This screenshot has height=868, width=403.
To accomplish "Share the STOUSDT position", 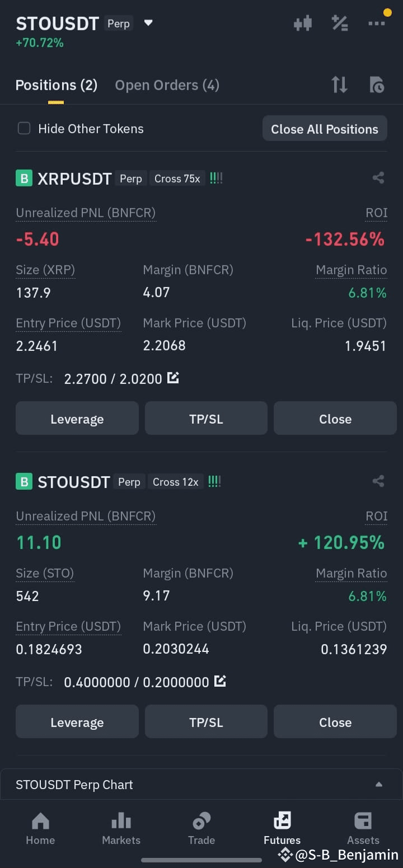I will coord(378,481).
